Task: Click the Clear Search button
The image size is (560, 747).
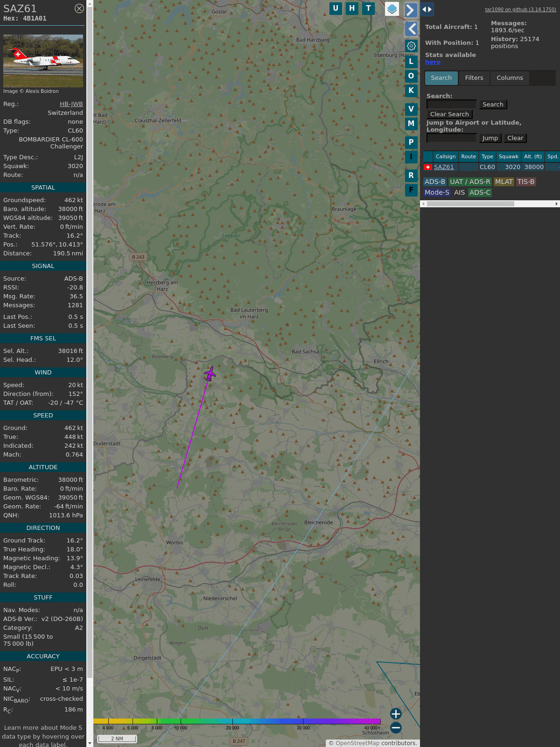Action: click(x=449, y=114)
